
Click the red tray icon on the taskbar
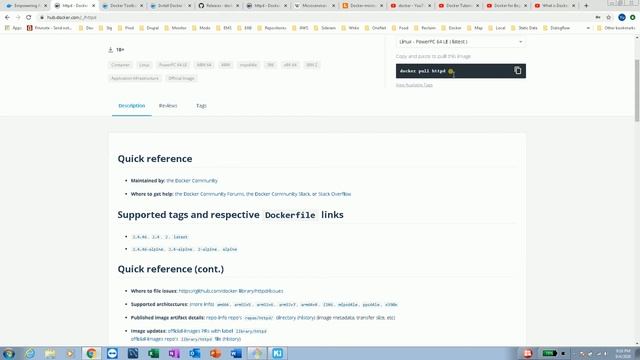pos(528,353)
